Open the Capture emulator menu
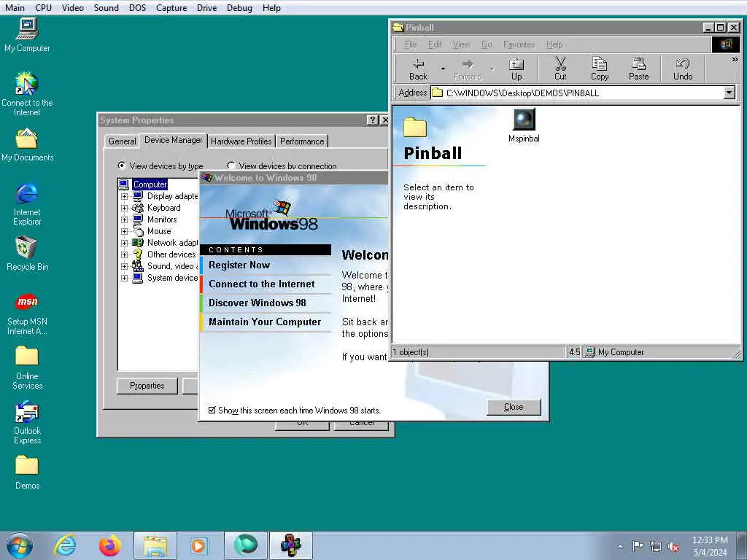The image size is (747, 560). tap(171, 7)
